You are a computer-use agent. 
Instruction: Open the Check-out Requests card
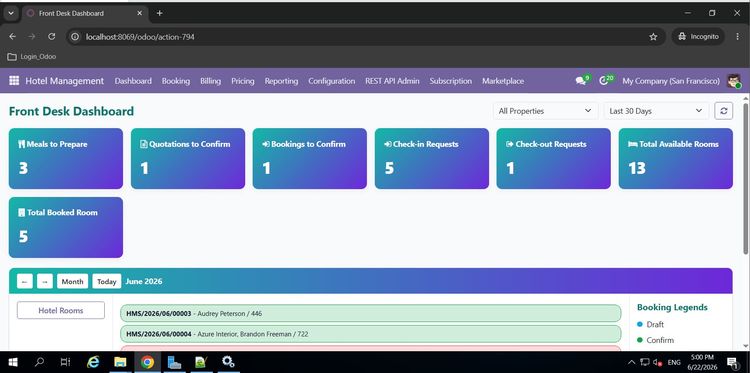pyautogui.click(x=553, y=158)
